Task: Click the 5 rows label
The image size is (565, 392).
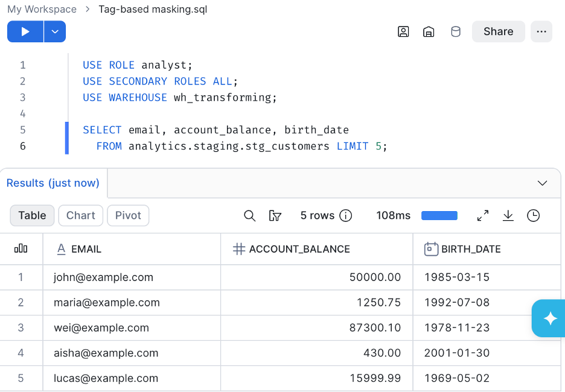Action: tap(318, 216)
